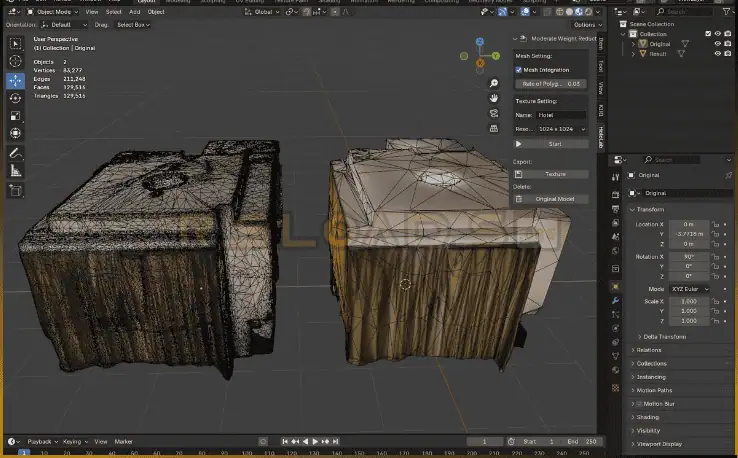Screen dimensions: 738x458
Task: Click the viewport zoom magnifier icon
Action: [494, 83]
